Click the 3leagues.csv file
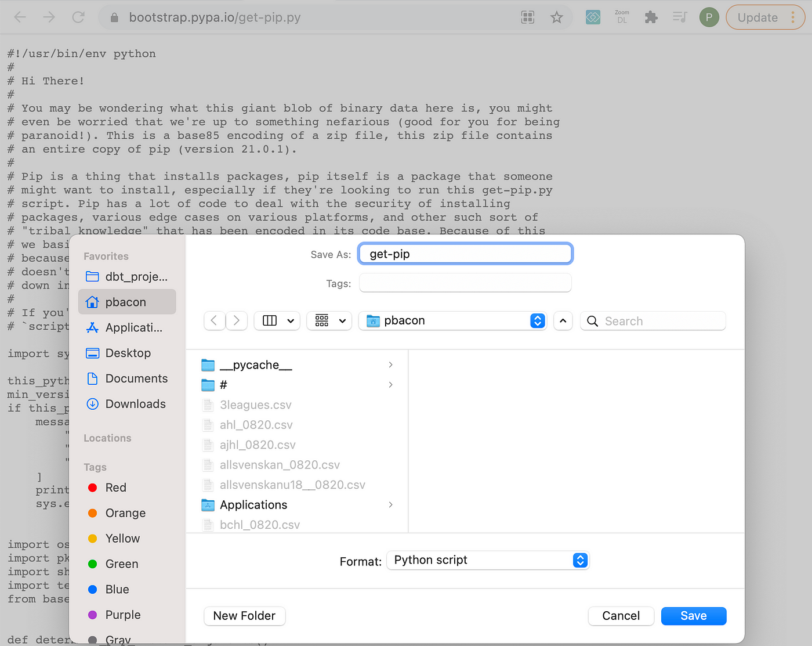 [255, 405]
